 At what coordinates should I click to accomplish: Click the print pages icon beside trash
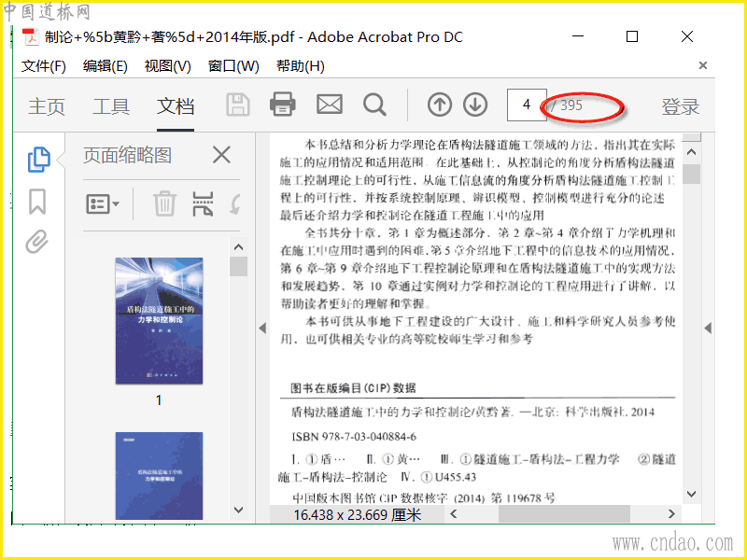coord(203,203)
